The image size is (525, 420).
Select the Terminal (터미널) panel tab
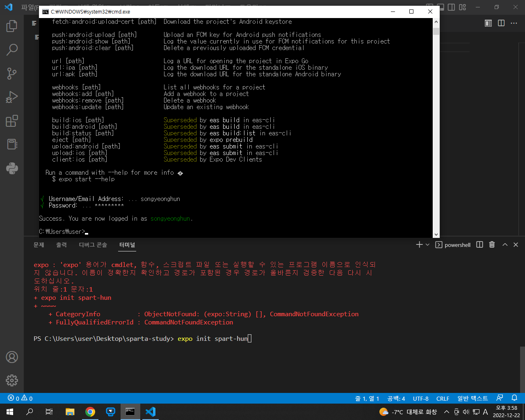[127, 245]
